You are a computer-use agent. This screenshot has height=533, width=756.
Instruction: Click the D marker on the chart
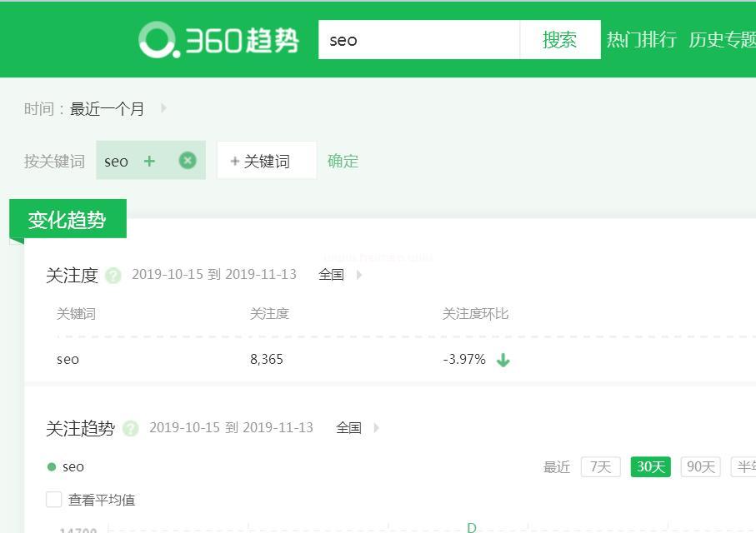pyautogui.click(x=471, y=527)
